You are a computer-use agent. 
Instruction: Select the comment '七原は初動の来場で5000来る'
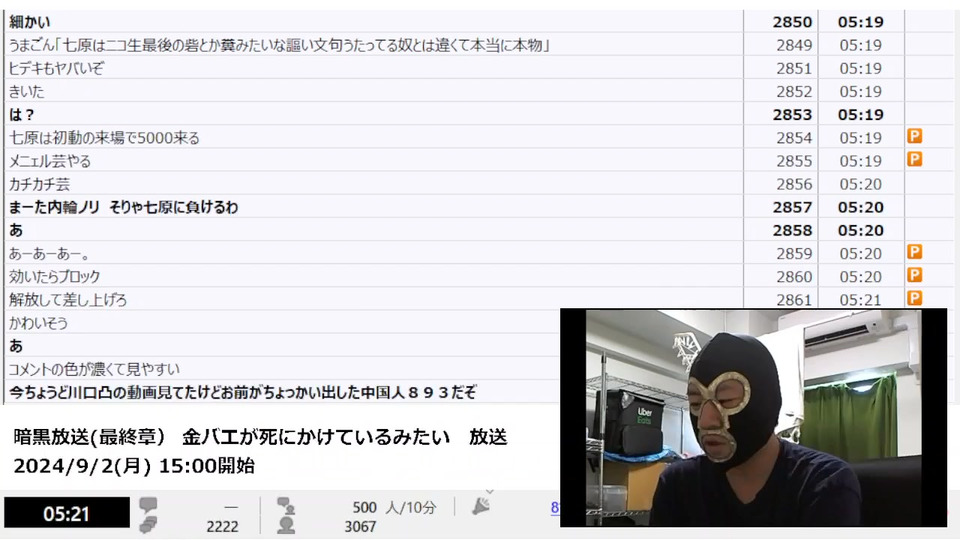tap(104, 138)
